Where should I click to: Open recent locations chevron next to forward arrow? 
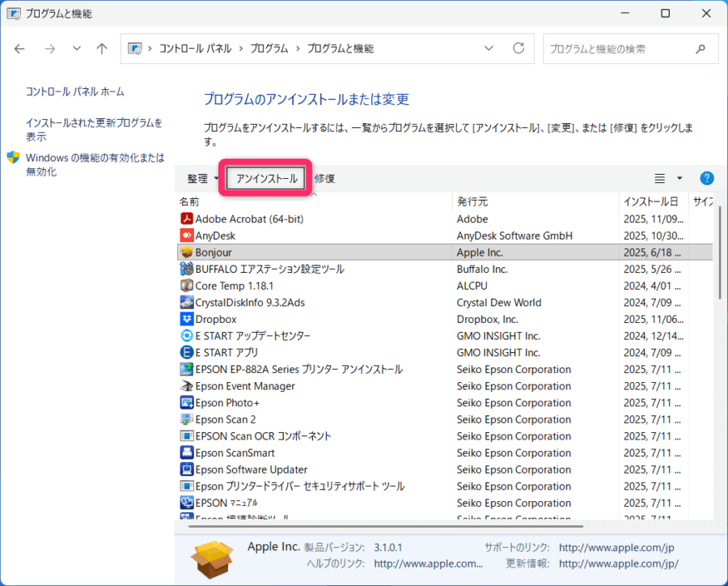point(76,49)
